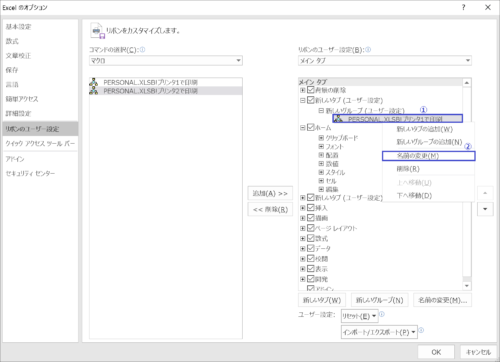Image resolution: width=500 pixels, height=362 pixels.
Task: Click the macro icon beside プリンタ2で印刷 in the command list
Action: [x=94, y=91]
